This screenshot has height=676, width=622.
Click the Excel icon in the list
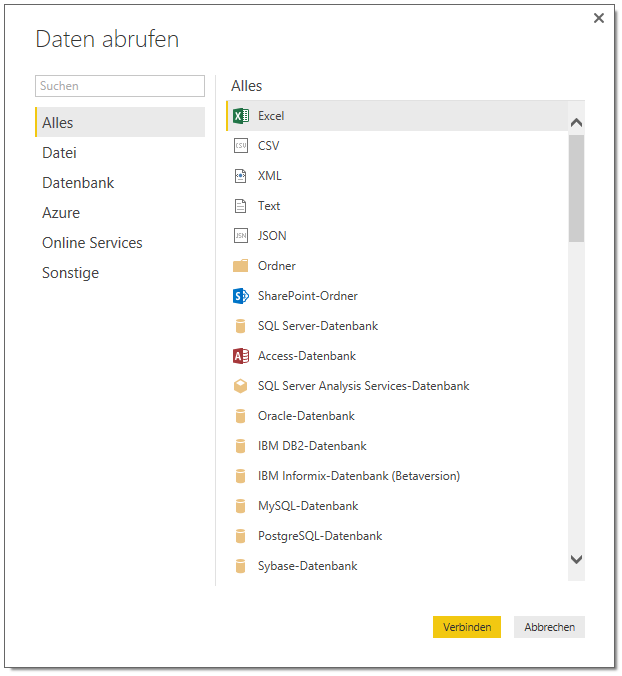[241, 116]
